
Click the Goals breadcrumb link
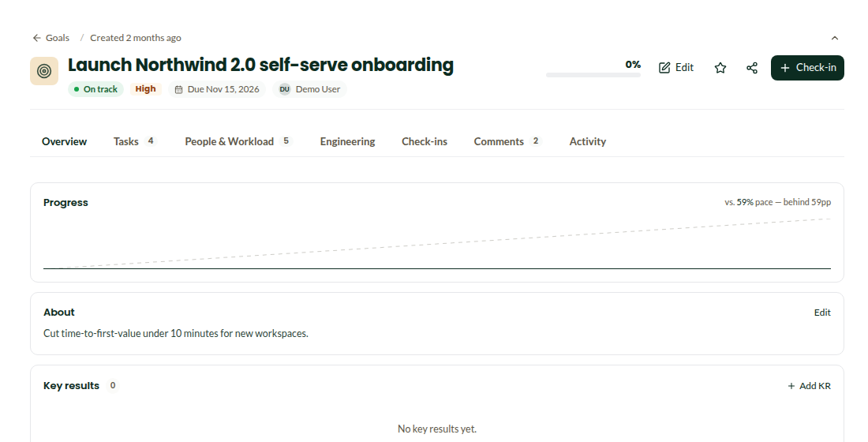pyautogui.click(x=58, y=38)
